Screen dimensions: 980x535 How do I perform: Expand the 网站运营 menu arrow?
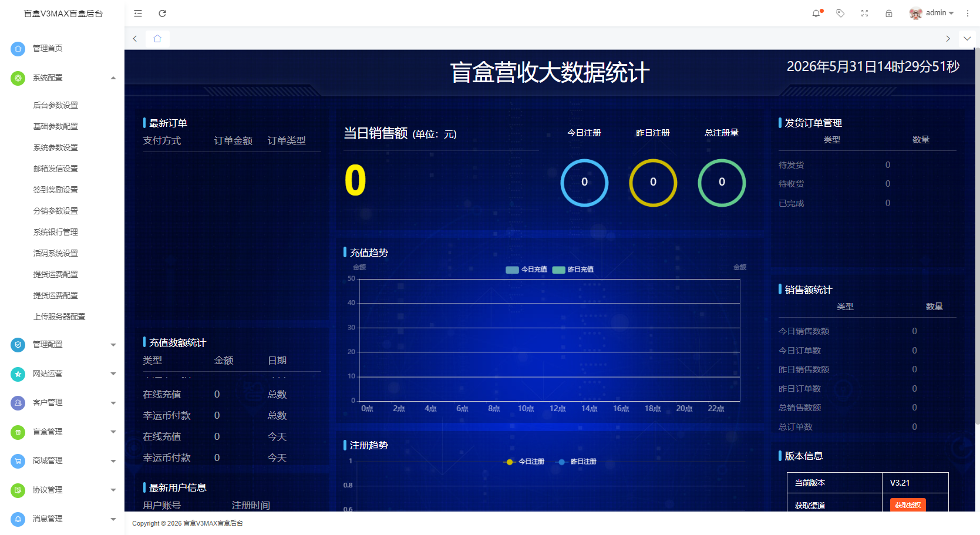click(x=113, y=374)
